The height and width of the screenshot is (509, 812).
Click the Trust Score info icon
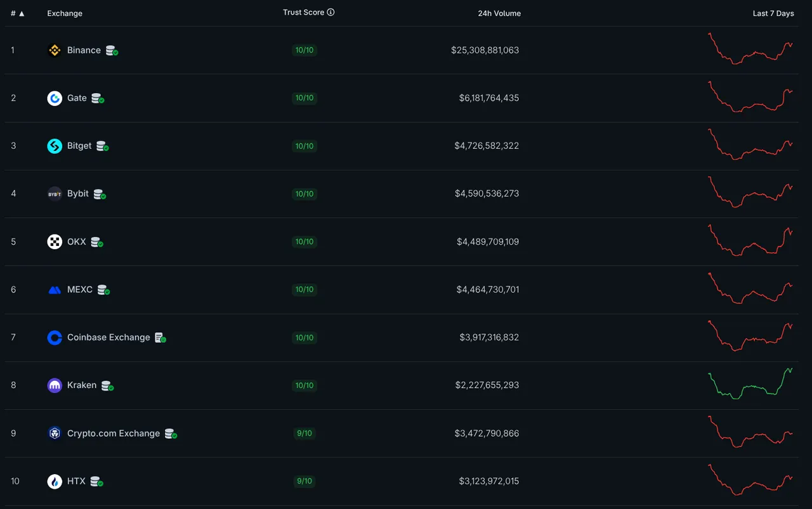pyautogui.click(x=331, y=12)
